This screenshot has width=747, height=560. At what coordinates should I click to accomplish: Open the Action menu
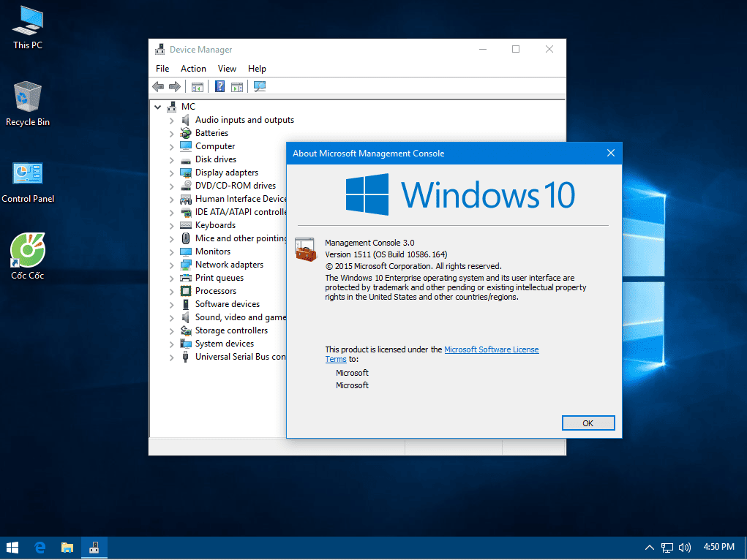pyautogui.click(x=193, y=69)
